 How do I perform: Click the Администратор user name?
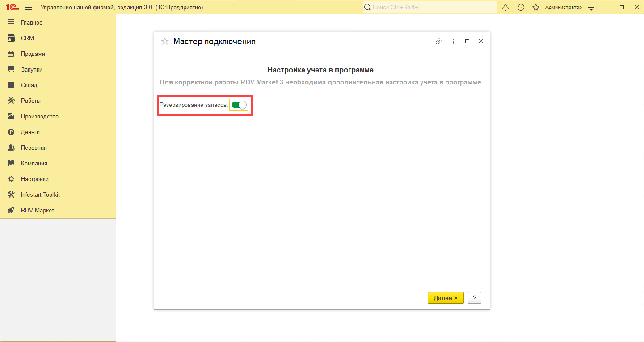564,7
